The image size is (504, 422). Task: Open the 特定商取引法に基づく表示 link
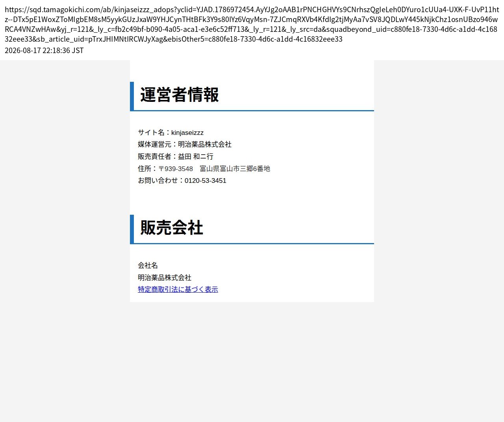coord(178,289)
